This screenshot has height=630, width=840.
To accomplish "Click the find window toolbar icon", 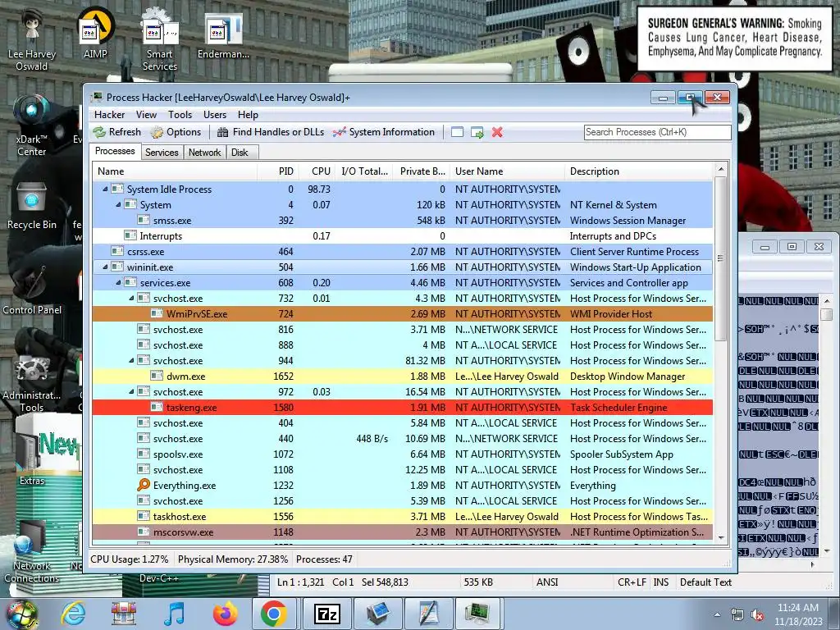I will (x=457, y=132).
